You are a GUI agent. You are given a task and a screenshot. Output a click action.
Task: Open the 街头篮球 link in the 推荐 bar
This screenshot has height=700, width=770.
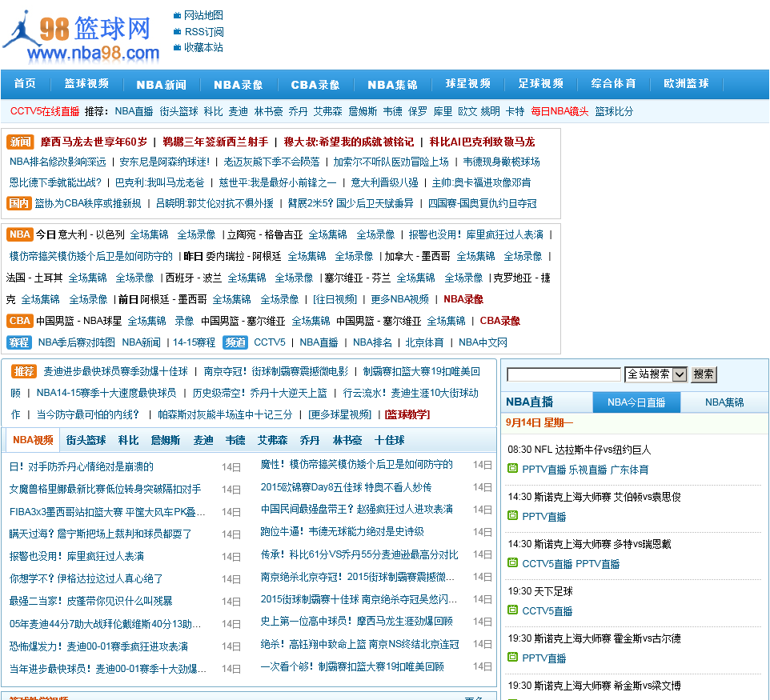(178, 111)
